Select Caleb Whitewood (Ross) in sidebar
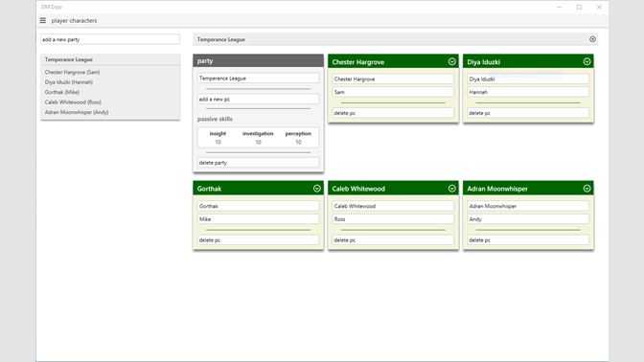The width and height of the screenshot is (644, 362). (73, 102)
